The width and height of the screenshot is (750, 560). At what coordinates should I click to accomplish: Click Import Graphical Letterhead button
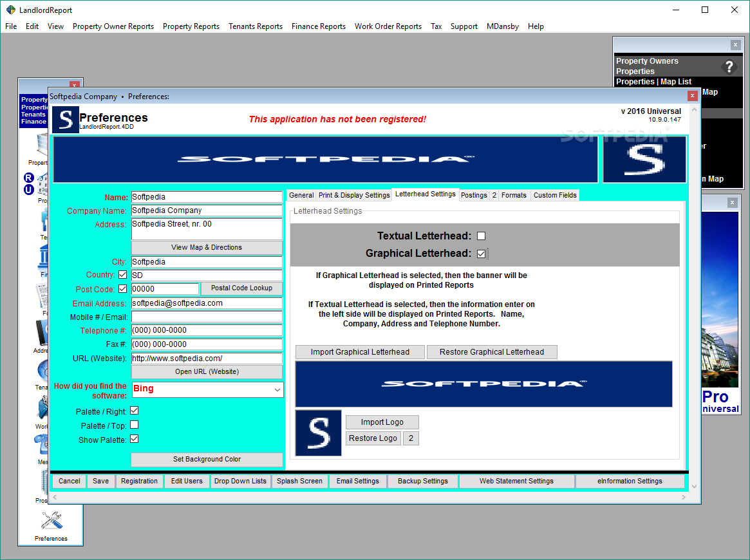(360, 352)
